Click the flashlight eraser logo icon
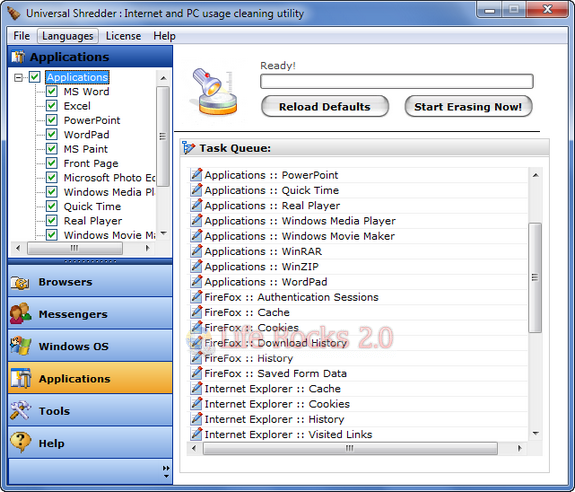The height and width of the screenshot is (492, 575). pos(215,92)
